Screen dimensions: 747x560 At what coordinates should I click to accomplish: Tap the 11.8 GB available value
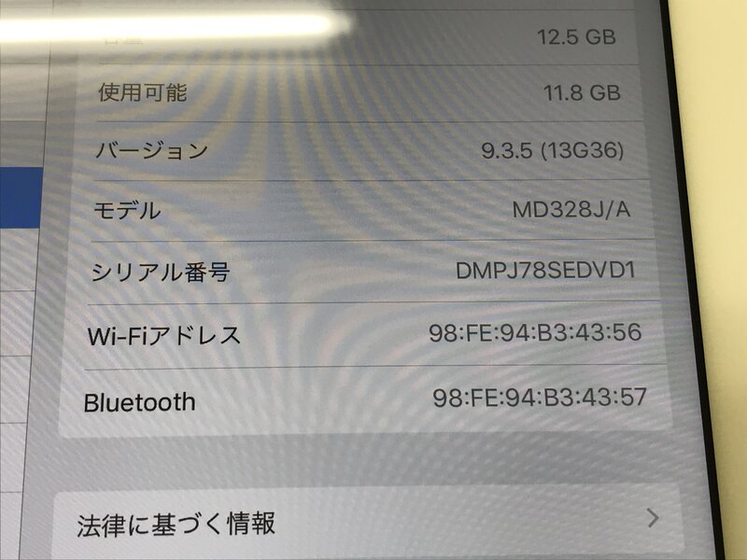(582, 92)
